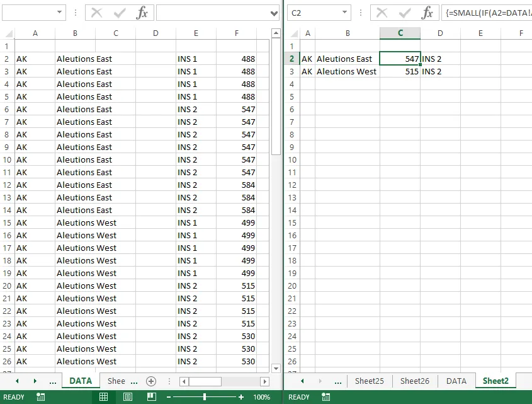Click 'Aleutions East' in right window row 2
Image resolution: width=532 pixels, height=404 pixels.
click(344, 59)
